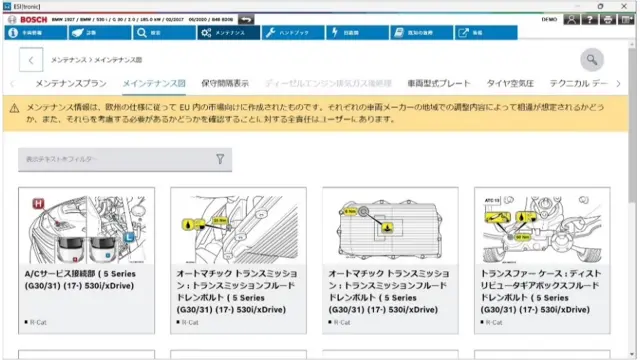Click the R-Cat label on the A/C card
The image size is (640, 360).
[38, 322]
